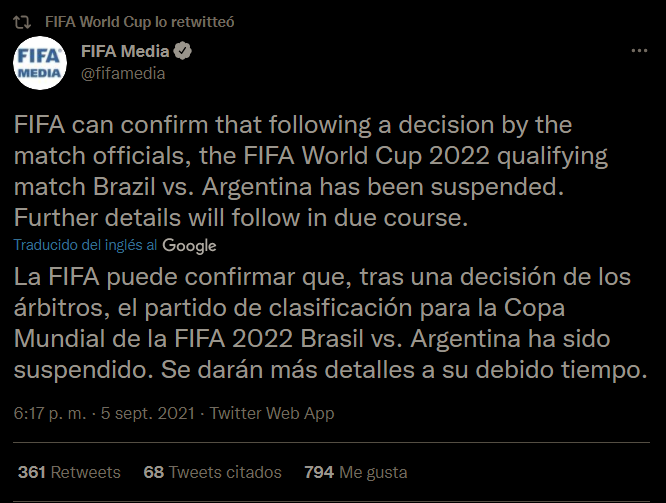Open the 6:17 p. m. timestamp link
This screenshot has height=503, width=666.
(50, 413)
